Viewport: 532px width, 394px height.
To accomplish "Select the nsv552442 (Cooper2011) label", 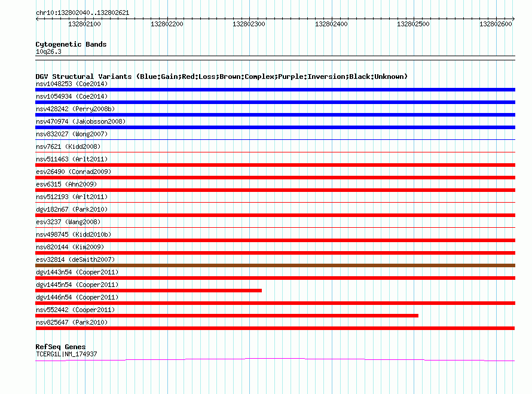I will tap(75, 310).
